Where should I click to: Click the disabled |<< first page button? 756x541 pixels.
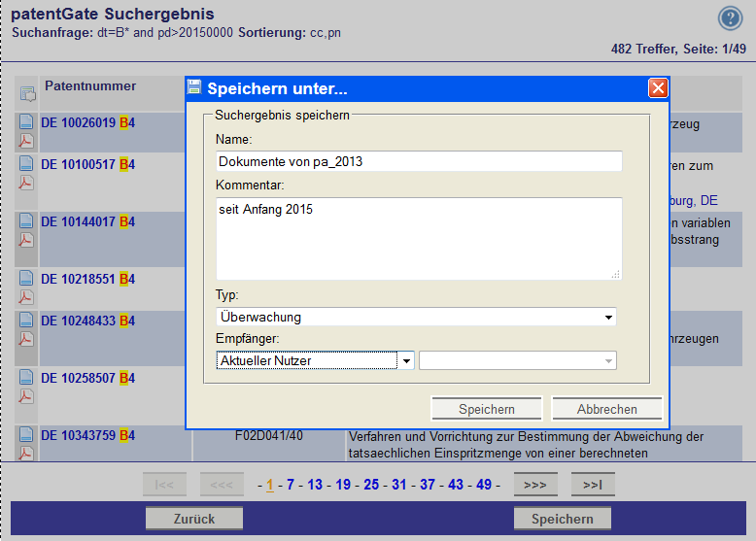[x=164, y=485]
